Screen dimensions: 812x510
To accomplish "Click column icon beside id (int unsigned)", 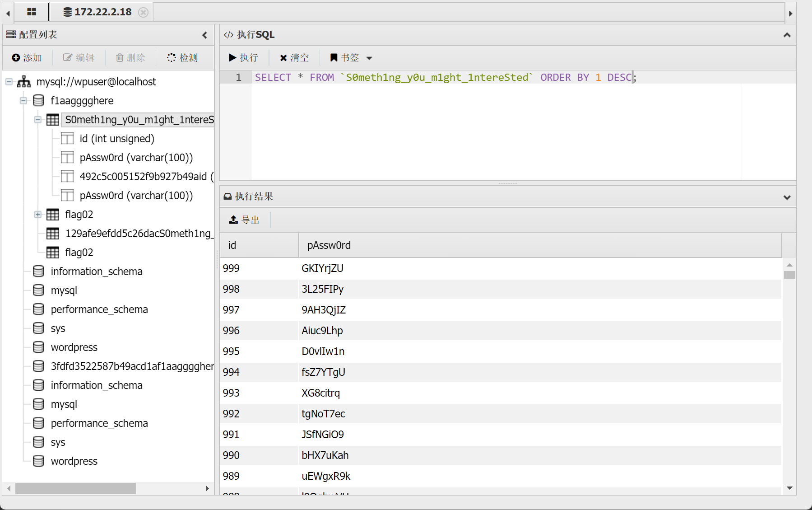I will point(67,139).
